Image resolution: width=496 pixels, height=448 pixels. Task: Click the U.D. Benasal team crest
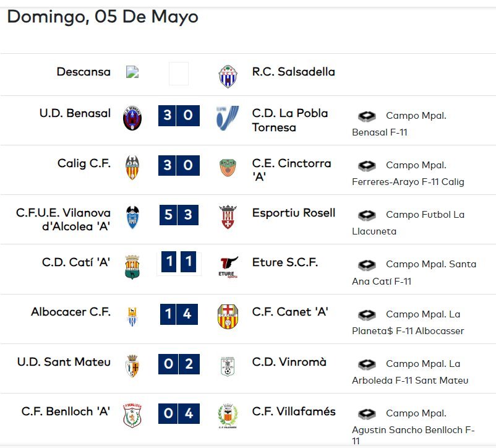[132, 118]
